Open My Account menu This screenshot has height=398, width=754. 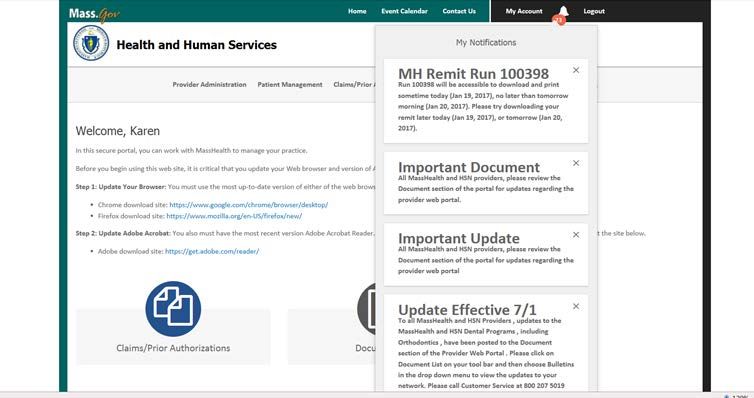click(524, 11)
